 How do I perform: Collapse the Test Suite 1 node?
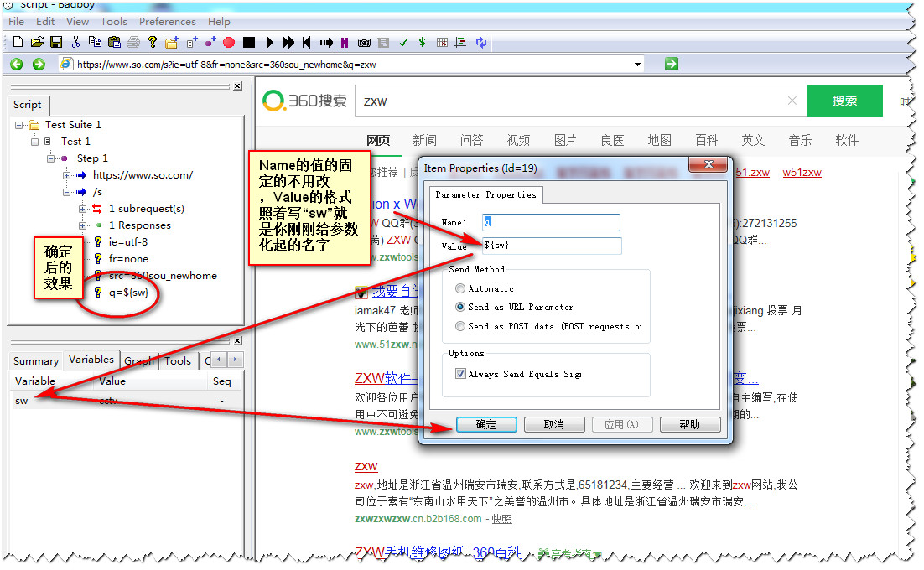[x=18, y=125]
